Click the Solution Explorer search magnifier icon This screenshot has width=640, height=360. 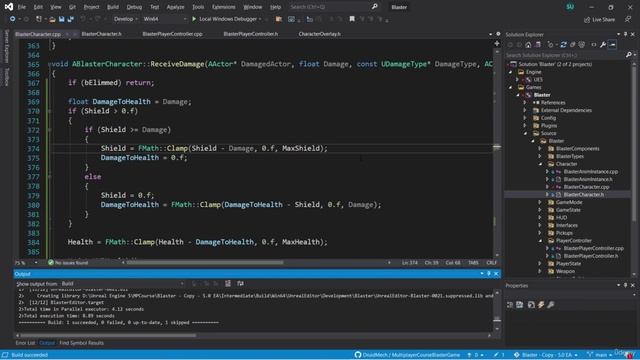pos(629,55)
